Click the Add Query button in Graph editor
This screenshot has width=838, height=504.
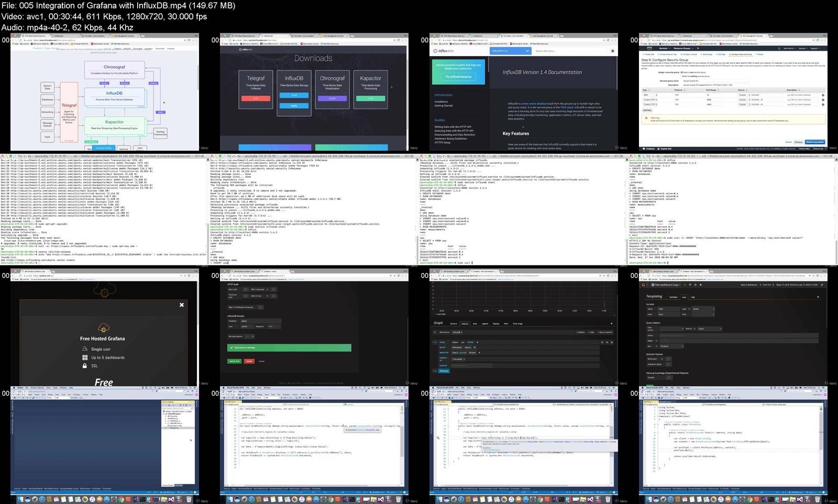(x=444, y=371)
